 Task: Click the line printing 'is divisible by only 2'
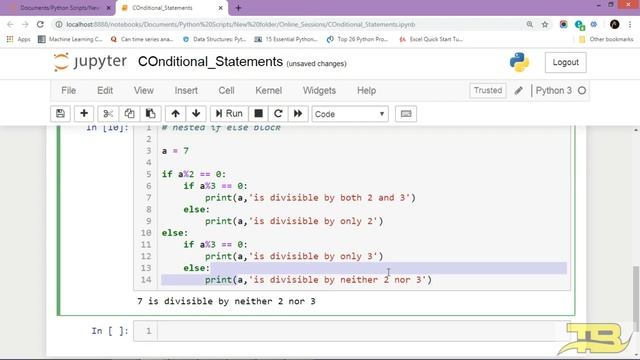294,221
